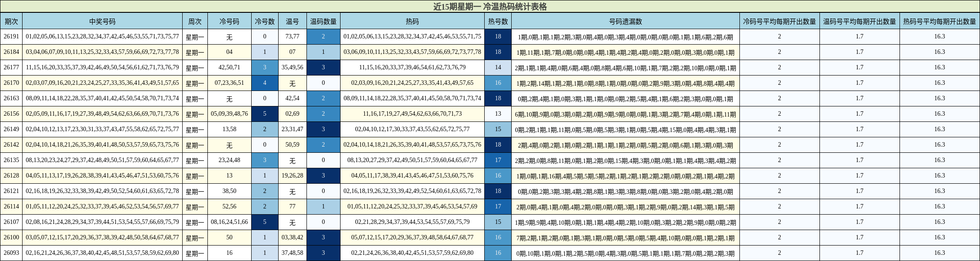980x261 pixels.
Task: Click cold numbers cell 52,56
Action: point(230,207)
